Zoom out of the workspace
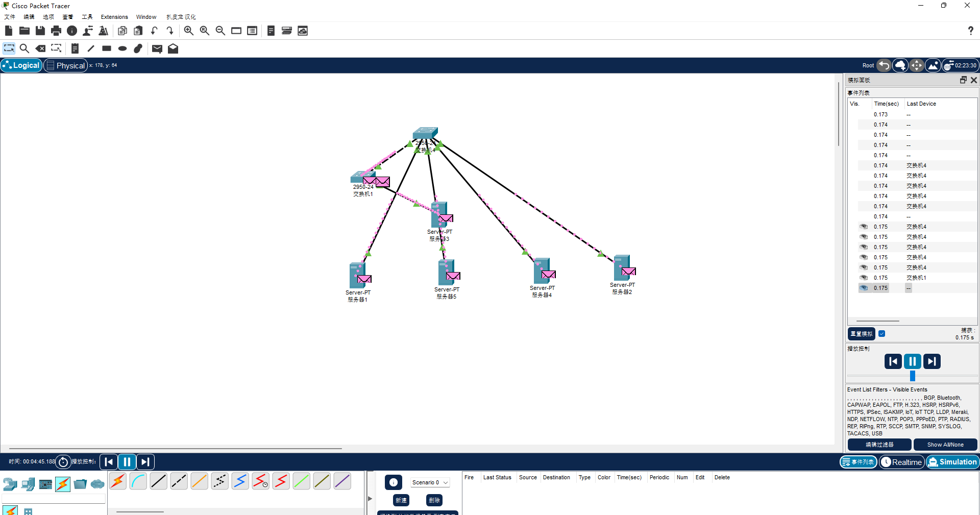 [x=220, y=31]
